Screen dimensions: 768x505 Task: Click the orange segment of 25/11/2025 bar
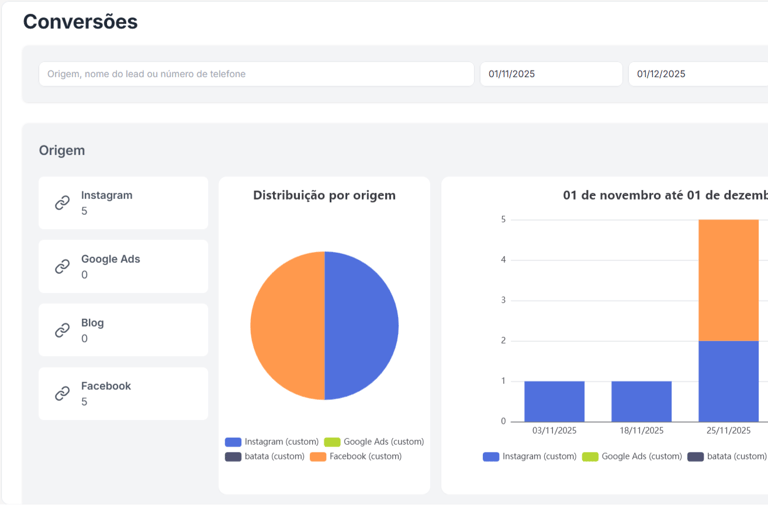point(728,280)
